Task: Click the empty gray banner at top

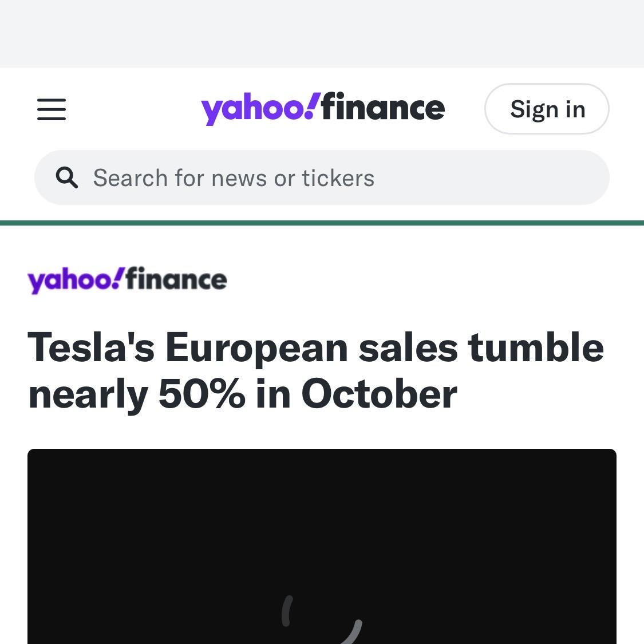Action: [x=322, y=33]
